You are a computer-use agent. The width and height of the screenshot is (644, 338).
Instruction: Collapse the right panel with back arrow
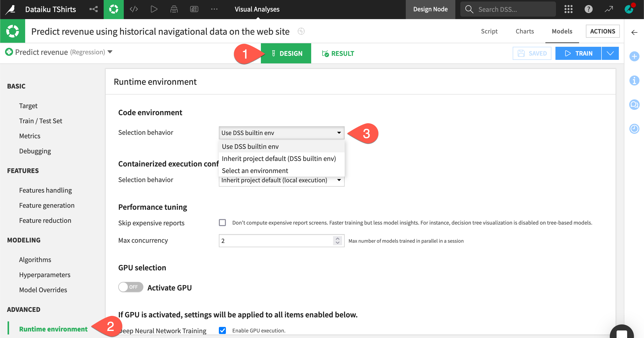pyautogui.click(x=634, y=32)
